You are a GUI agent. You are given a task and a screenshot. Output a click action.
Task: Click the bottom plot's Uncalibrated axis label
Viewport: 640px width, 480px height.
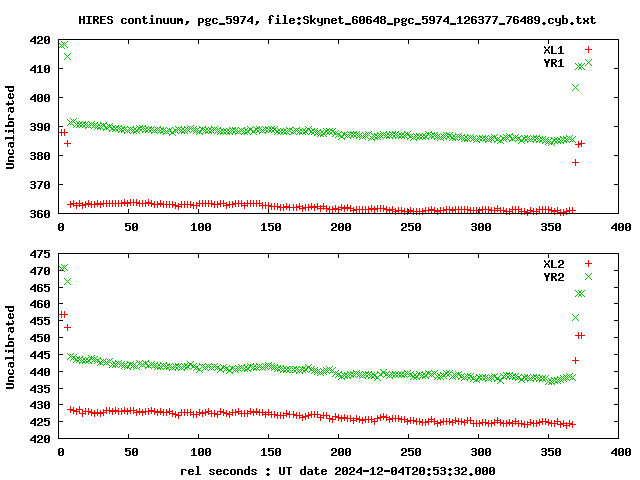(x=10, y=347)
